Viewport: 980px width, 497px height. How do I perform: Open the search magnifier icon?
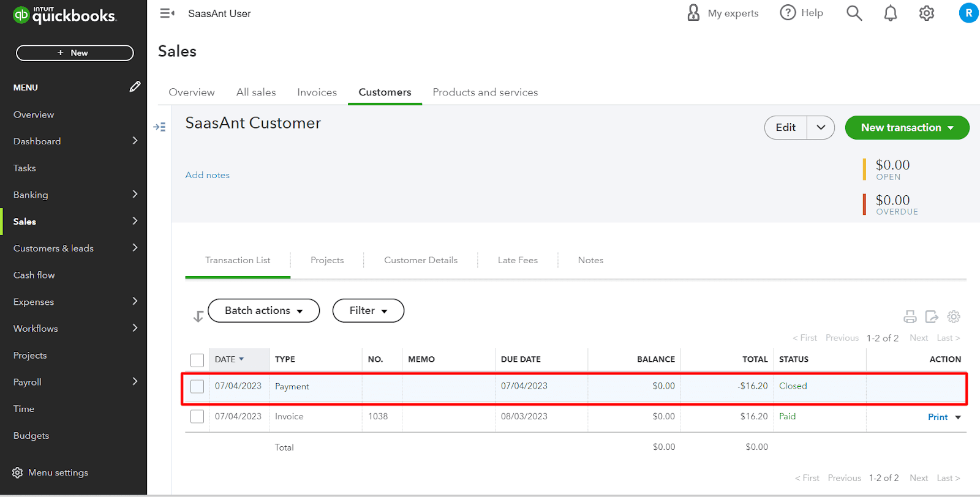point(854,13)
